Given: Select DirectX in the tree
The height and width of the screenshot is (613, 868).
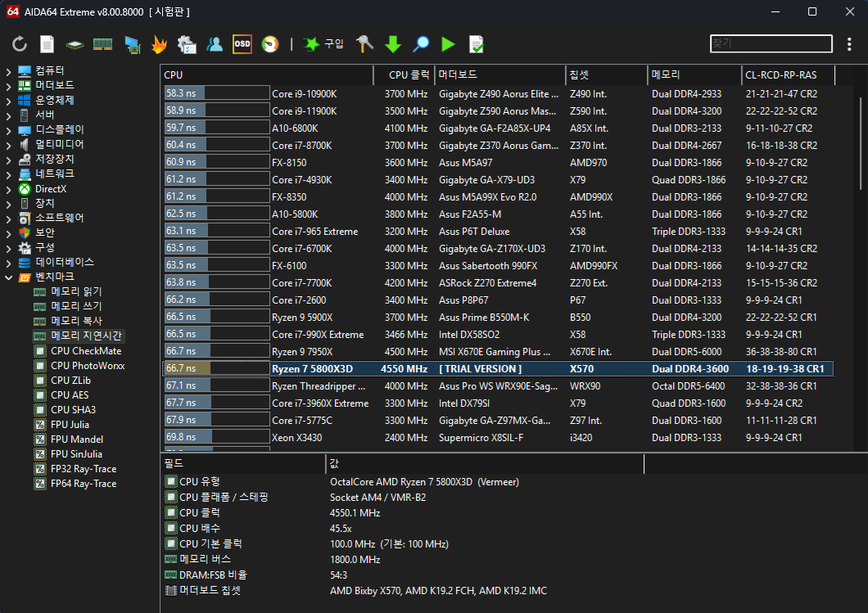Looking at the screenshot, I should coord(51,189).
